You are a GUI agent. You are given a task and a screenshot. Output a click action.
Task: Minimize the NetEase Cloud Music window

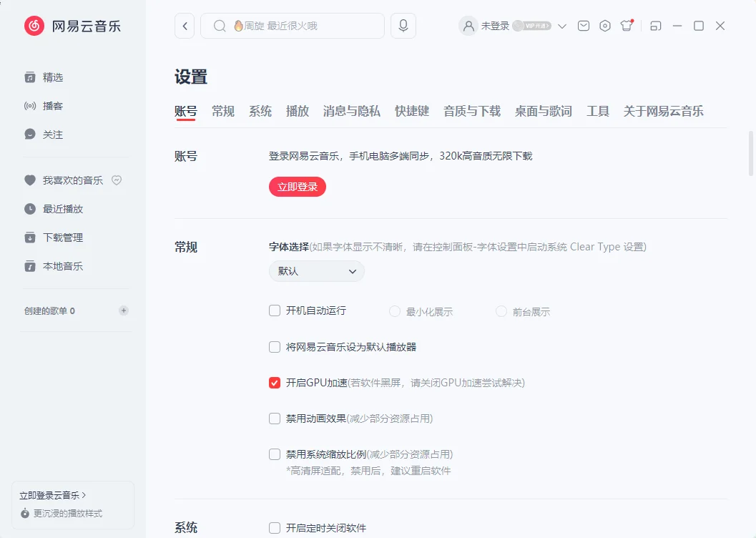pos(677,26)
